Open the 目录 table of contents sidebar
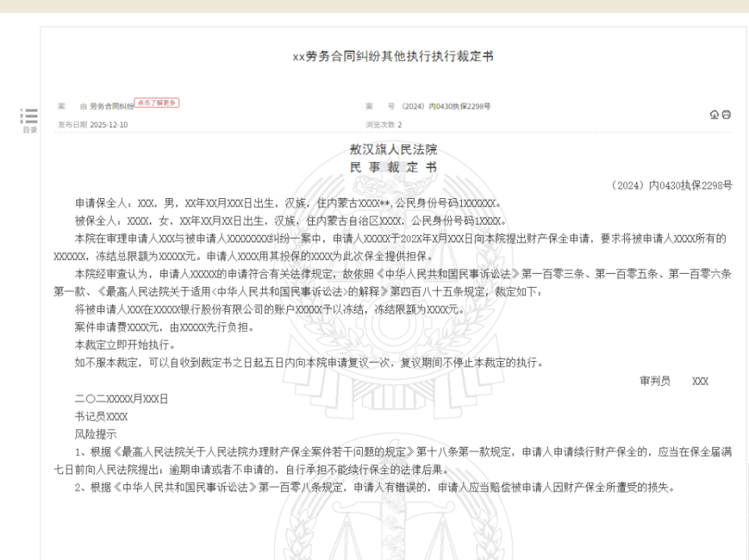Viewport: 749px width, 560px height. 30,129
